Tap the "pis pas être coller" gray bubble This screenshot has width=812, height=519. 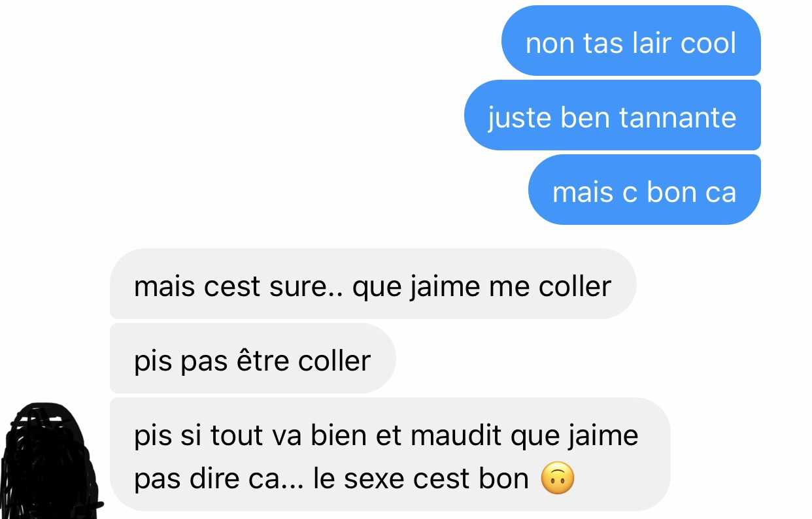252,359
